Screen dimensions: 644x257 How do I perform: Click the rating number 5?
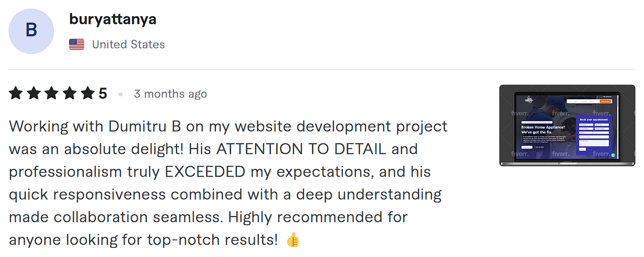(103, 94)
